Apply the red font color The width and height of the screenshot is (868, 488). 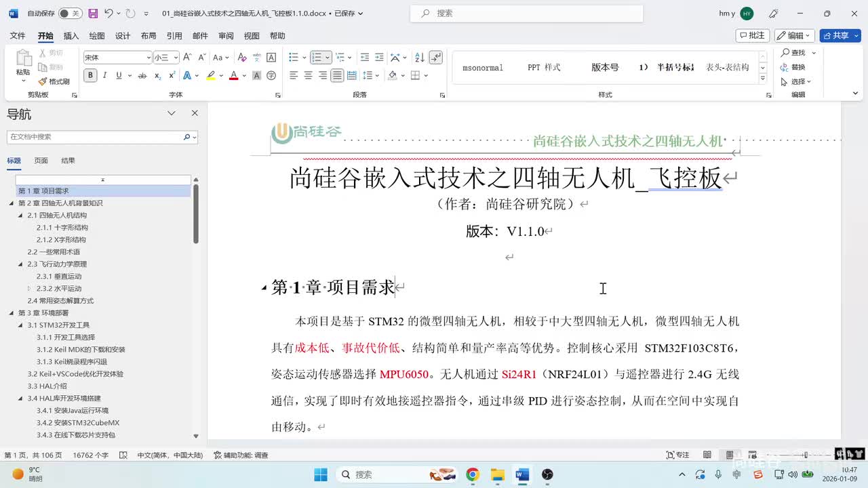point(234,75)
